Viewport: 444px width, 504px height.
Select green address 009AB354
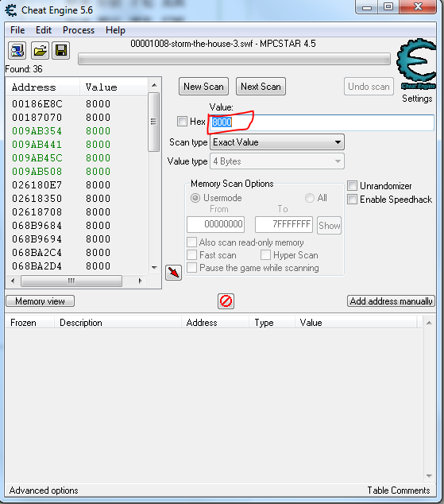(37, 131)
